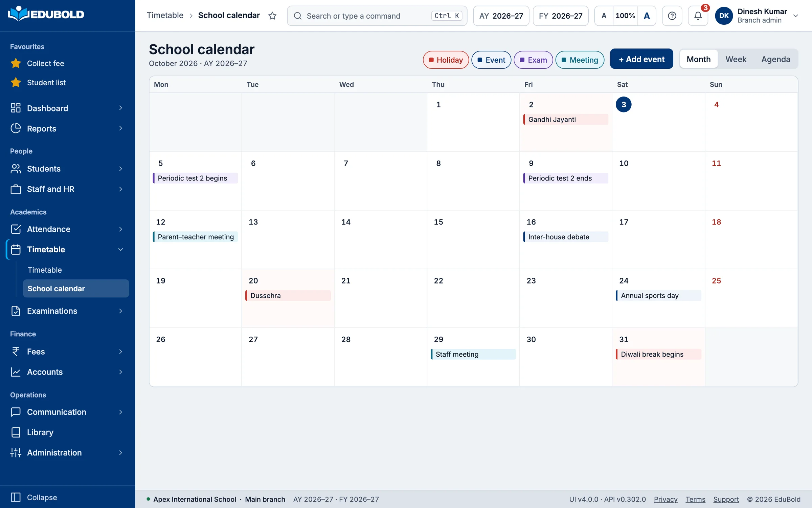This screenshot has width=812, height=508.
Task: Toggle the Event filter chip
Action: coord(491,60)
